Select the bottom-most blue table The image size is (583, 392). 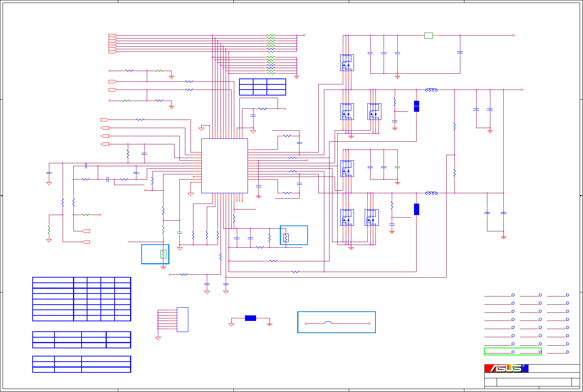click(82, 364)
